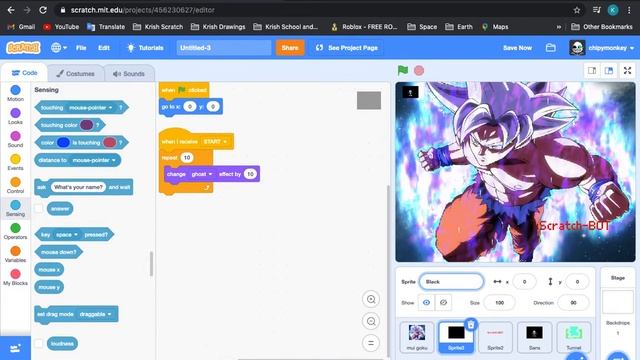Open the YouTube bookmark
Image resolution: width=640 pixels, height=360 pixels.
tap(61, 27)
